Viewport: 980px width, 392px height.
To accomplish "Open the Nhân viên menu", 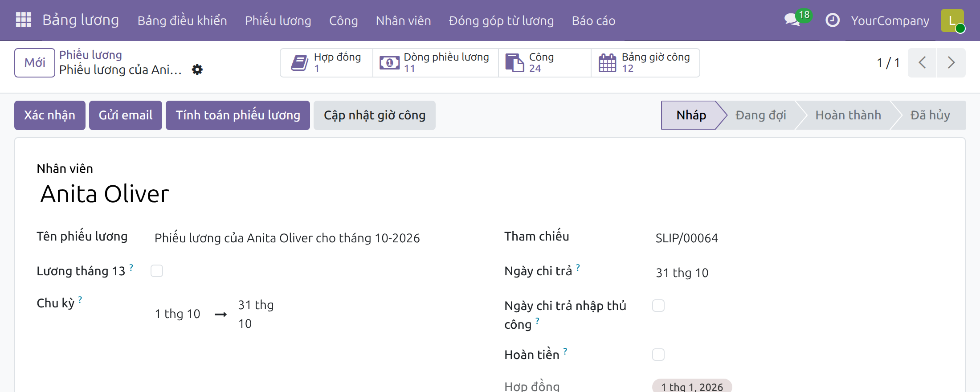I will pos(404,20).
